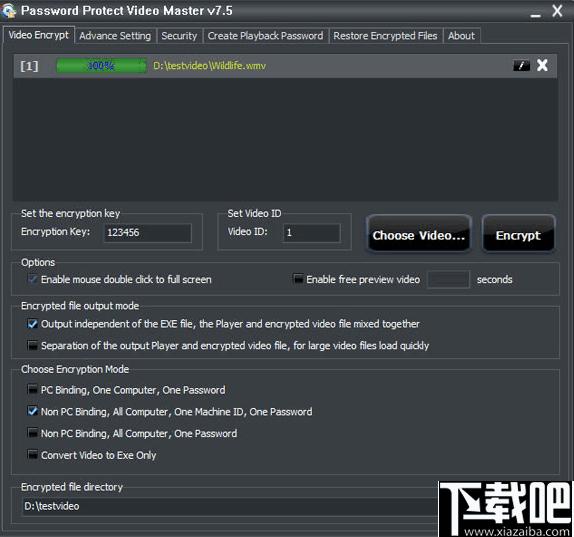Click the Encrypt button
The width and height of the screenshot is (574, 537).
pos(518,234)
